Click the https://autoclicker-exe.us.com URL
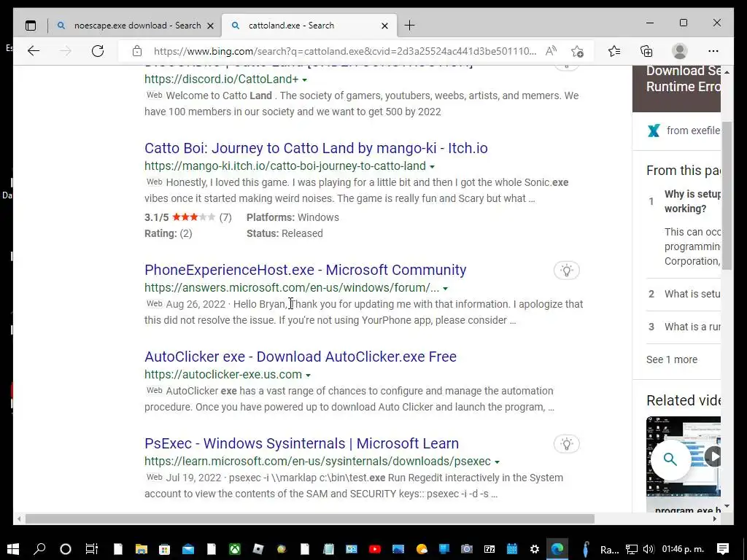This screenshot has width=747, height=560. click(x=223, y=374)
